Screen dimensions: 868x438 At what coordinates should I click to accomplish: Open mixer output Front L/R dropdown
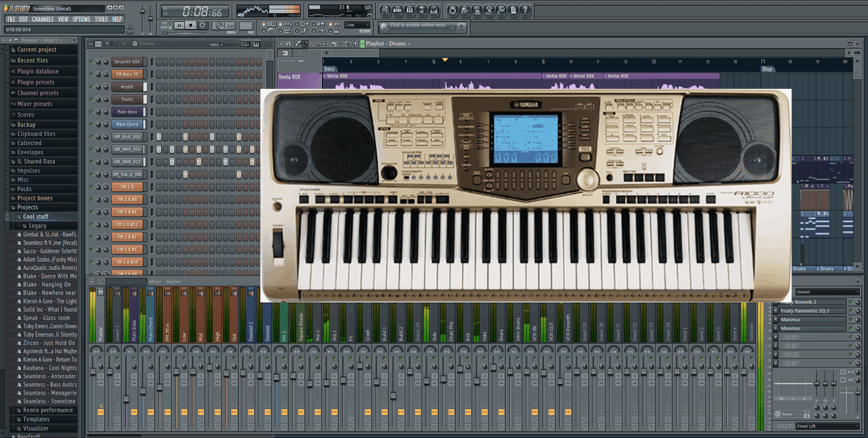pos(828,426)
